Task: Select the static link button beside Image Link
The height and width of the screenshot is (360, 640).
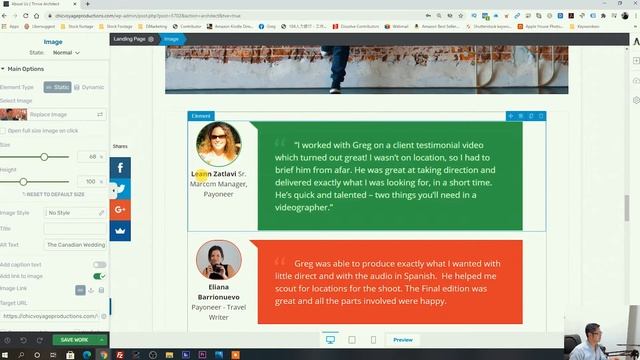Action: [x=80, y=290]
